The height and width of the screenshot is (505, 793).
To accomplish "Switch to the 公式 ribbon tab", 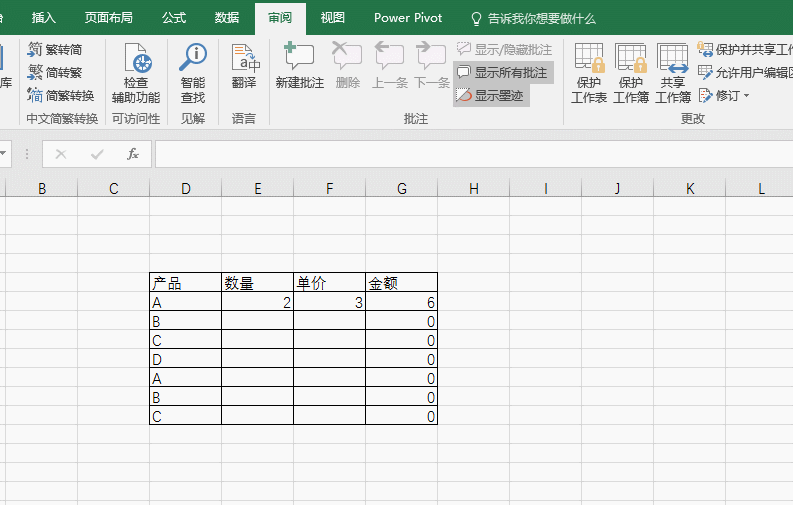I will [x=173, y=18].
